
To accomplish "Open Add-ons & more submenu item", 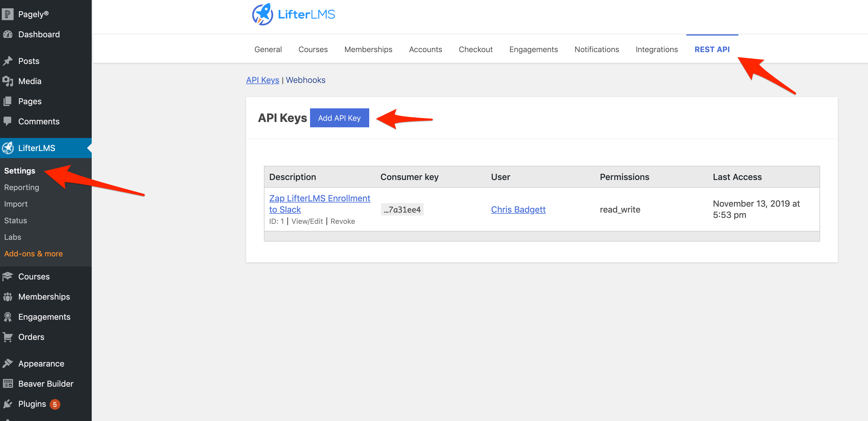I will click(33, 253).
